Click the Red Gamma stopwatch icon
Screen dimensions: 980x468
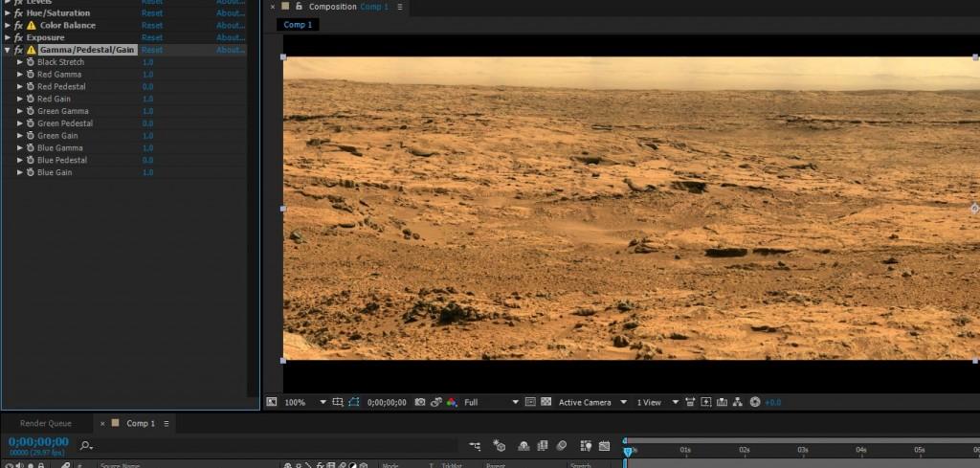point(30,75)
